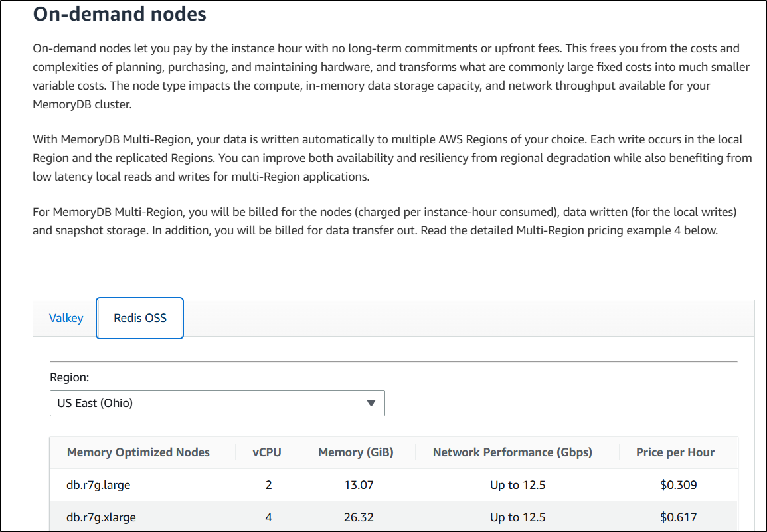
Task: Click the "On-demand nodes" heading
Action: pyautogui.click(x=120, y=14)
